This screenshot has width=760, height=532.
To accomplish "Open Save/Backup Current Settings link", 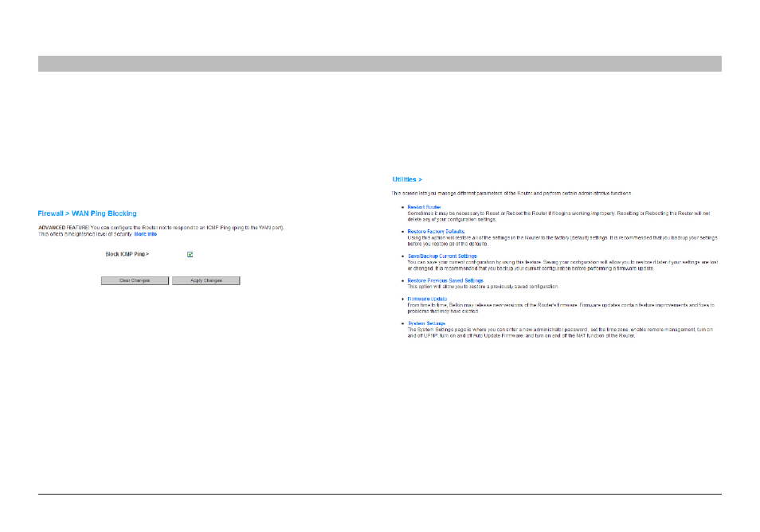I will pos(442,256).
